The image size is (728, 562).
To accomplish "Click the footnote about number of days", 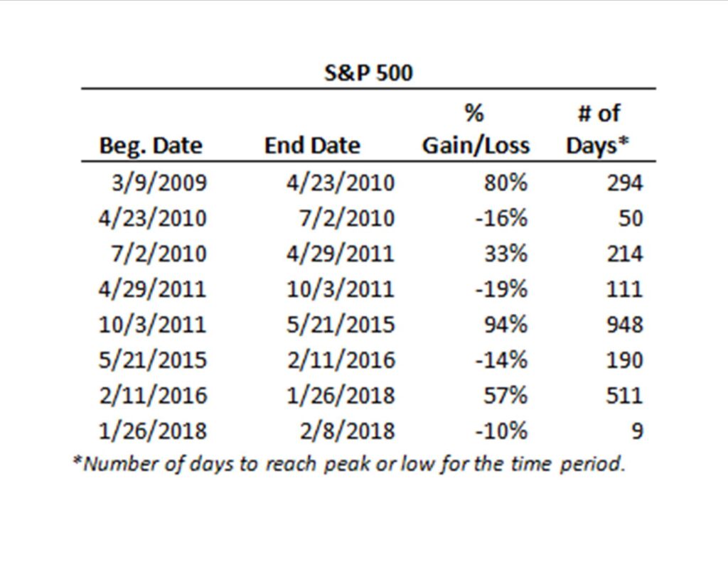I will coord(348,465).
